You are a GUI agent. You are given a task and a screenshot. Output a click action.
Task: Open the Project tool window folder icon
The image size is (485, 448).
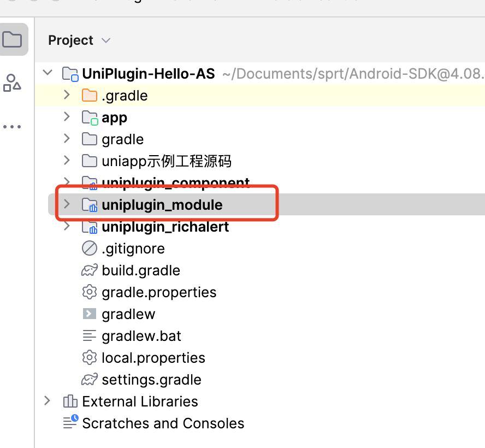(13, 39)
